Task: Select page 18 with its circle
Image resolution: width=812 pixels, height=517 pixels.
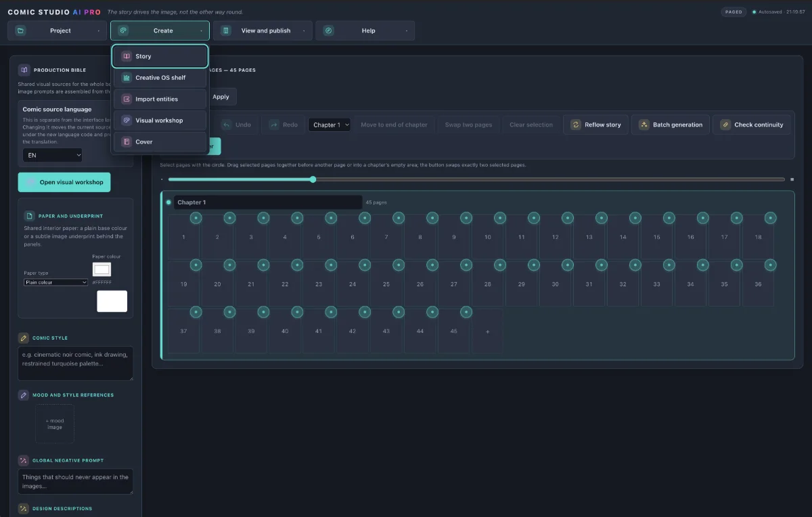Action: (771, 218)
